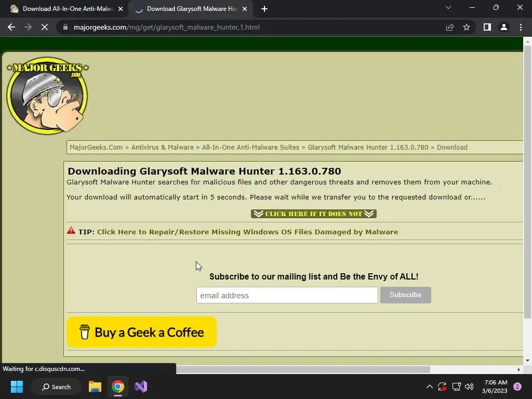Click Here If It Does Not button

314,214
